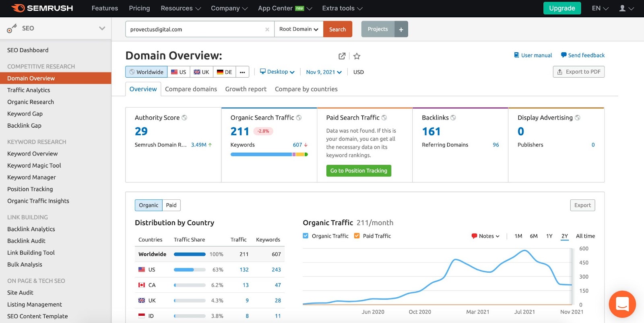Select Worldwide database toggle
The height and width of the screenshot is (323, 644).
[x=147, y=72]
